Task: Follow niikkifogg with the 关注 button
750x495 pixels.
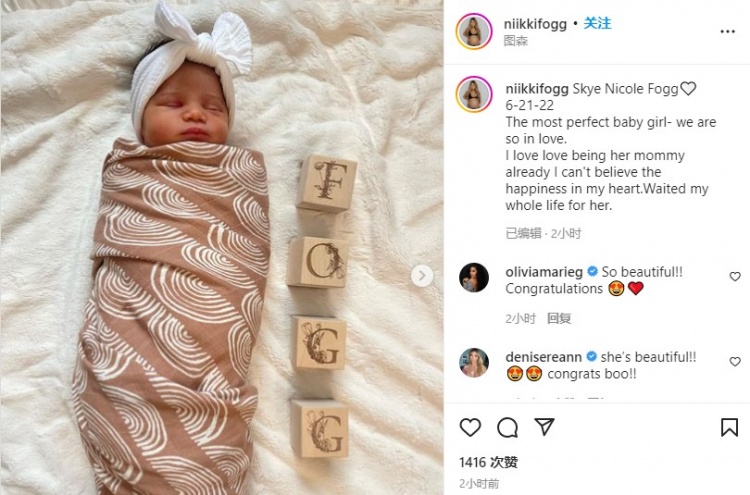Action: coord(597,23)
